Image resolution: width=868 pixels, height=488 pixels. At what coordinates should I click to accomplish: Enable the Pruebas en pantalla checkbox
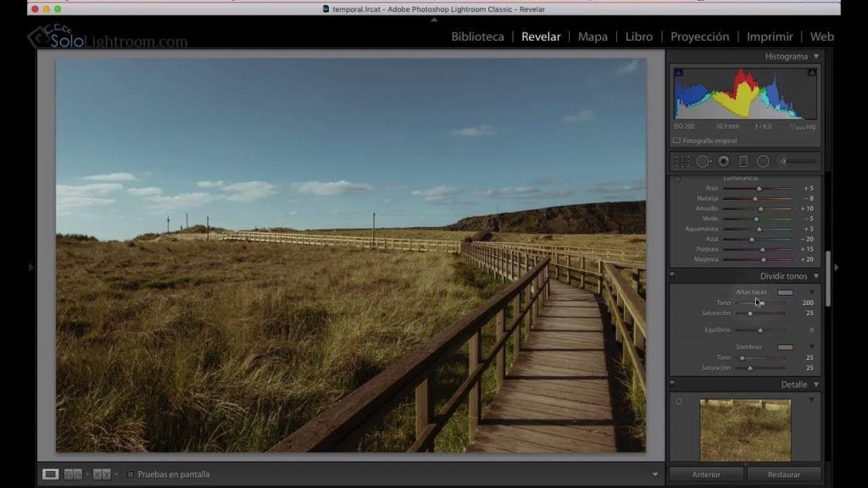click(x=131, y=474)
